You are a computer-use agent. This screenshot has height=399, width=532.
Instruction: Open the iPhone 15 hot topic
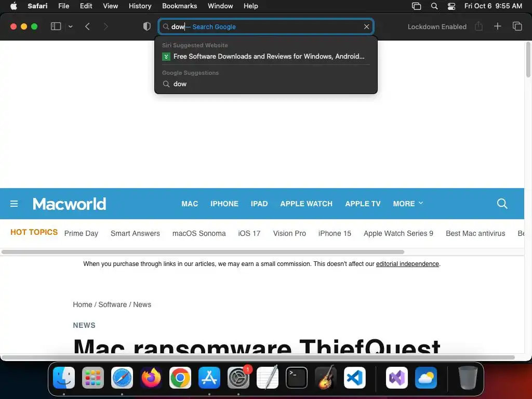coord(335,233)
